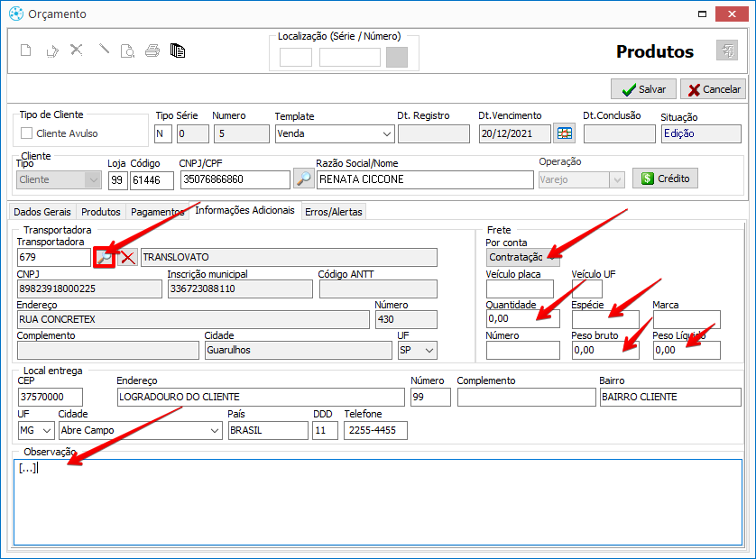This screenshot has width=756, height=559.
Task: Maximize the Orçamento window
Action: (702, 14)
